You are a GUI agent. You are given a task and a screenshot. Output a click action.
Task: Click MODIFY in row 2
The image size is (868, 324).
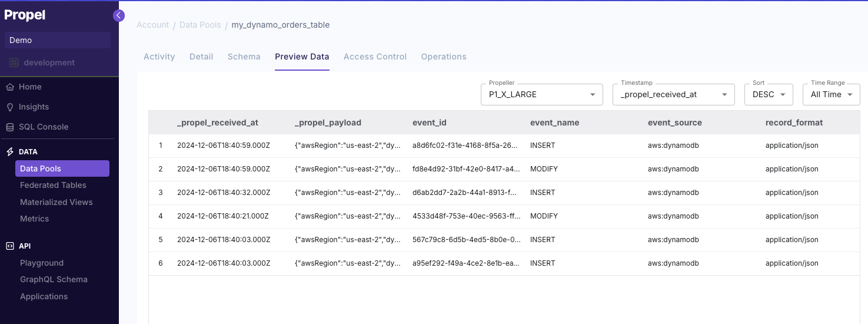[544, 169]
